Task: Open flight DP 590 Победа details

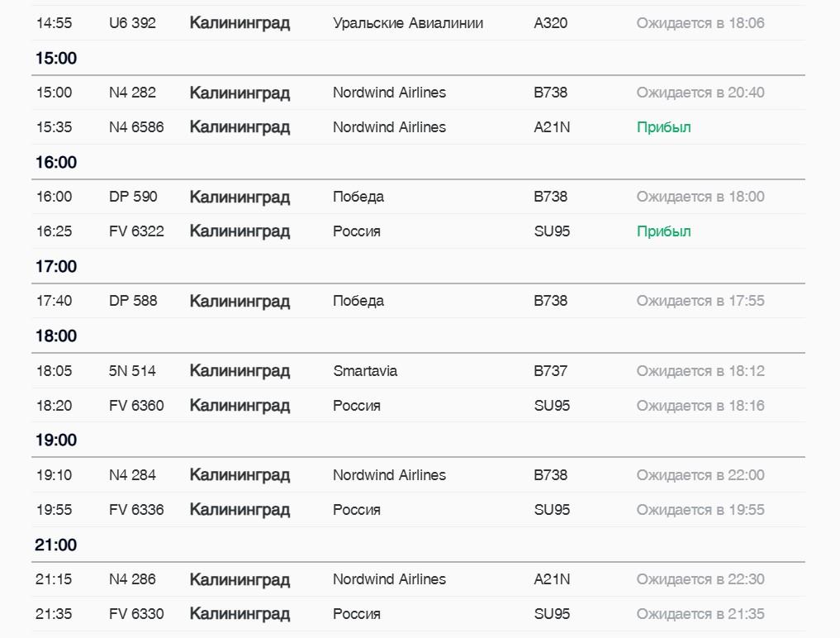Action: coord(418,197)
